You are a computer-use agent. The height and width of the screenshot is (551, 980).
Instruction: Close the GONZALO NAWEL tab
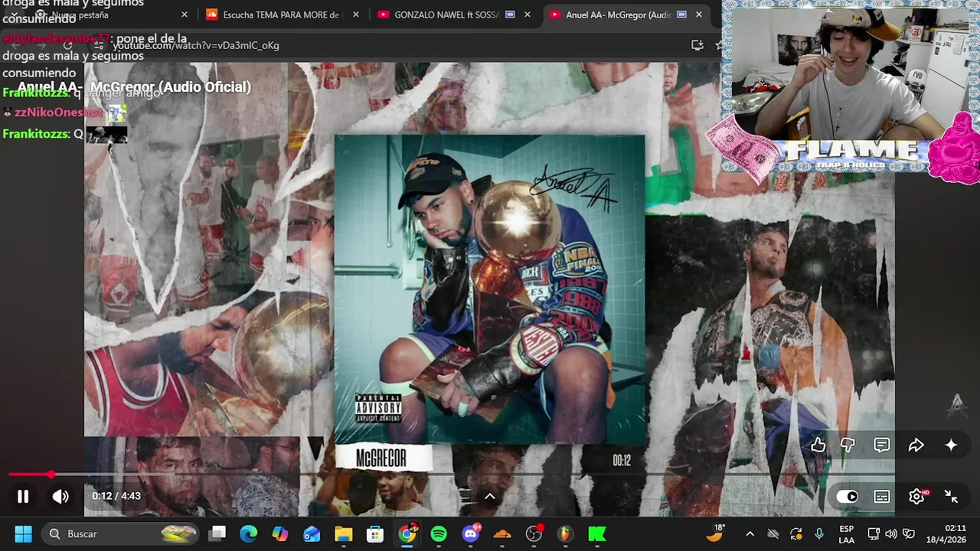click(x=528, y=15)
